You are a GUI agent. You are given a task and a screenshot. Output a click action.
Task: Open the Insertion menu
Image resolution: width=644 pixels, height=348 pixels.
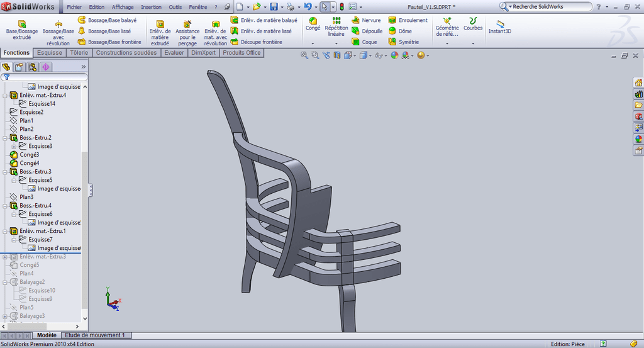point(151,7)
